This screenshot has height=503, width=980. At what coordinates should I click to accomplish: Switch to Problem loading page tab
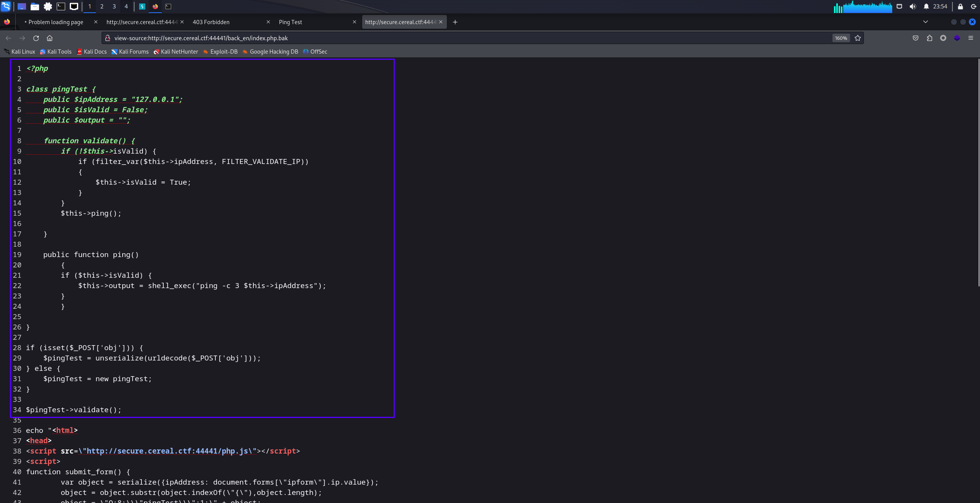pos(56,22)
